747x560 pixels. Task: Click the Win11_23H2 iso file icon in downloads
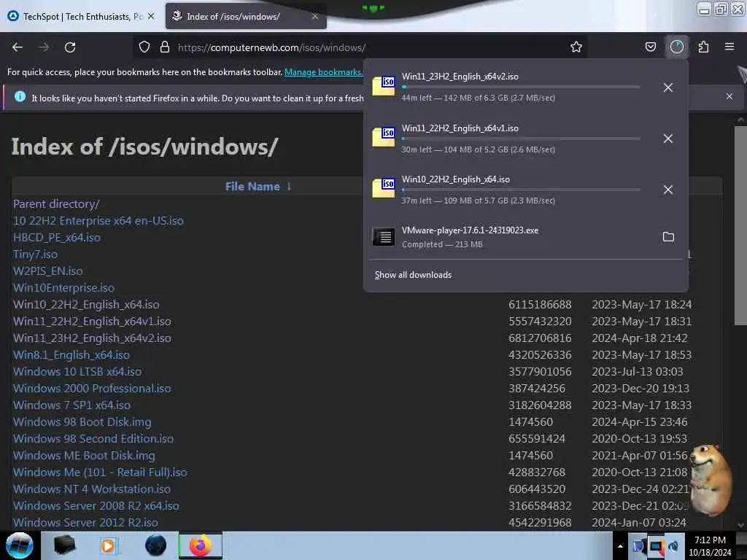384,86
